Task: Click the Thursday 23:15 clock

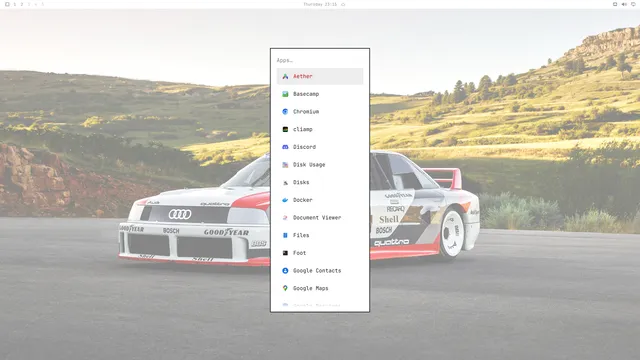Action: pyautogui.click(x=320, y=4)
